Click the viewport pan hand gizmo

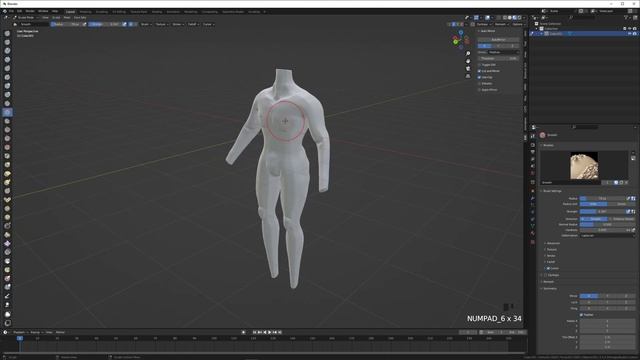tap(468, 61)
